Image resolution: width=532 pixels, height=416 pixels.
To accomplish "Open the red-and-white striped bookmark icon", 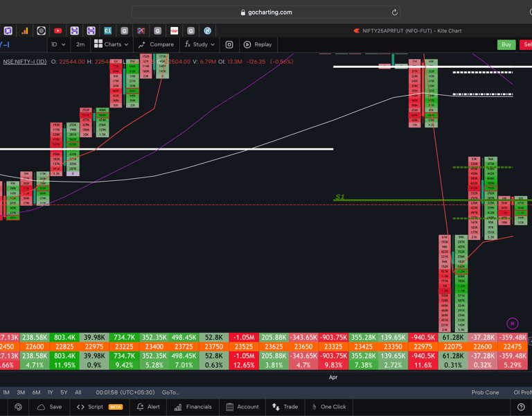I will [174, 31].
